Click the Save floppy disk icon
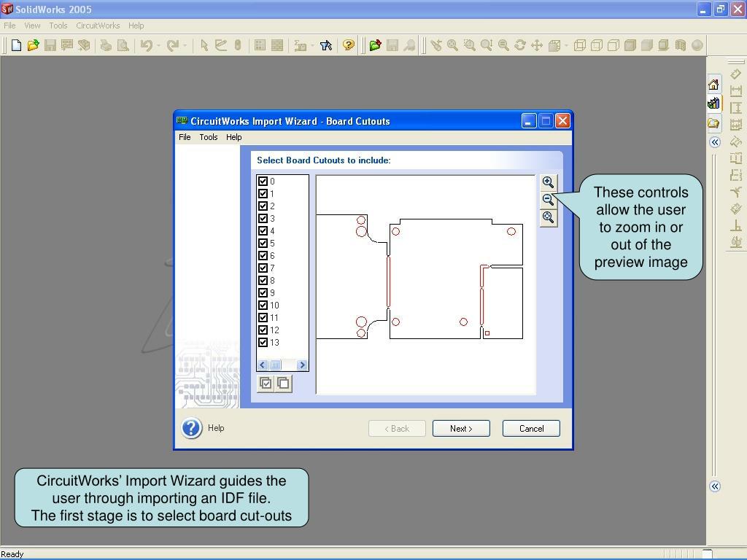747x560 pixels. pos(50,45)
